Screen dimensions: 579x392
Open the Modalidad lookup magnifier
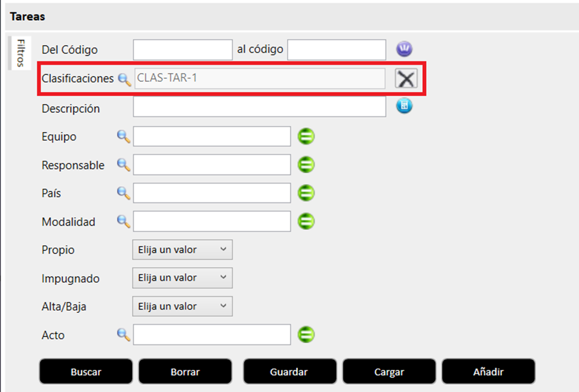click(x=124, y=221)
